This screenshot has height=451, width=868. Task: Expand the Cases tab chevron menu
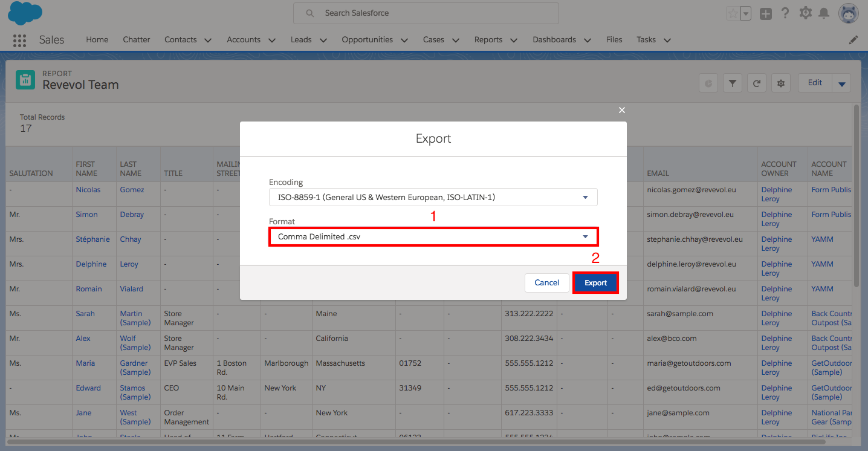(x=455, y=41)
